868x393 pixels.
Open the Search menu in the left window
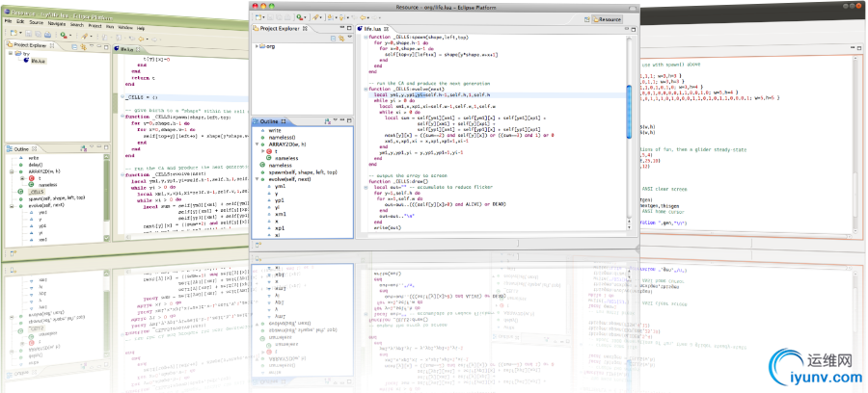[77, 25]
